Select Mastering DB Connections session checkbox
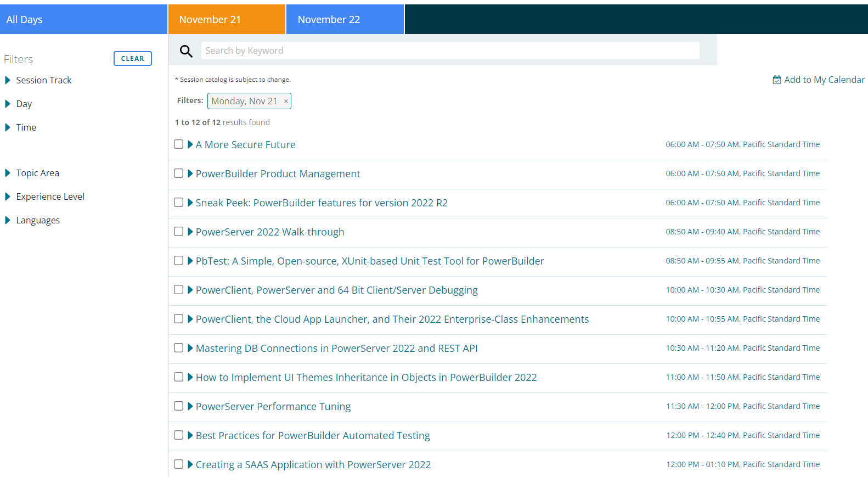The image size is (868, 477). [x=178, y=347]
